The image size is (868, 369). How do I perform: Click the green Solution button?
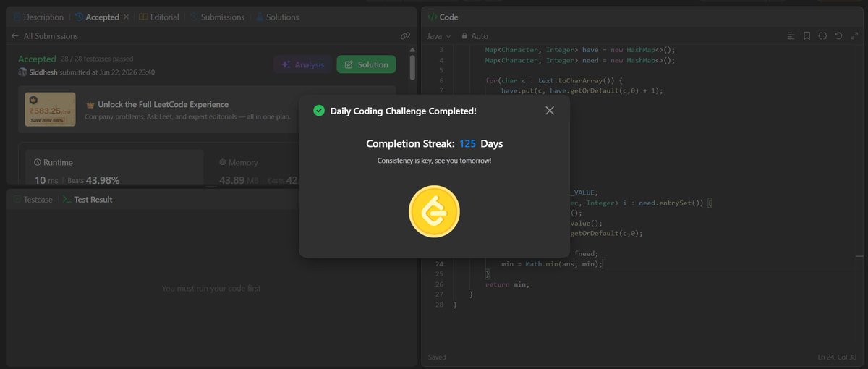(366, 64)
